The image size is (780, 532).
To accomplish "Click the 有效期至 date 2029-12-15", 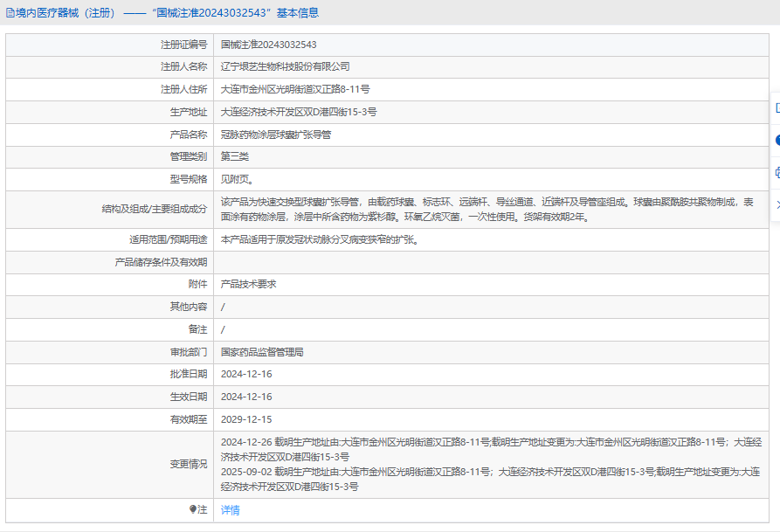I will pos(245,419).
